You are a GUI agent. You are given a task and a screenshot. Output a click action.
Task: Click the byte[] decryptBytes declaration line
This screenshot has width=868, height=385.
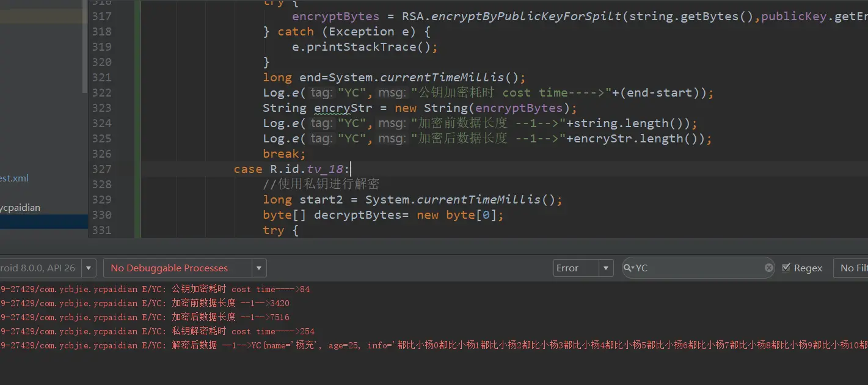pyautogui.click(x=384, y=215)
